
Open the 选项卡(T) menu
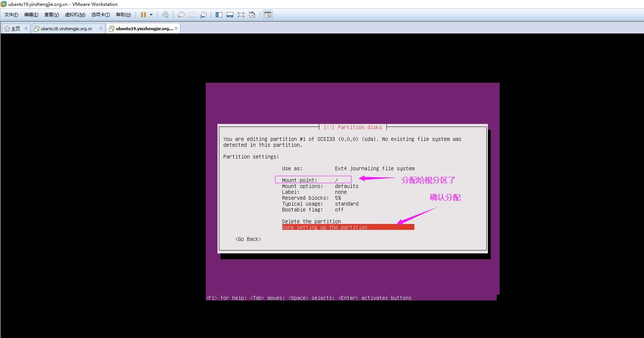tap(101, 15)
